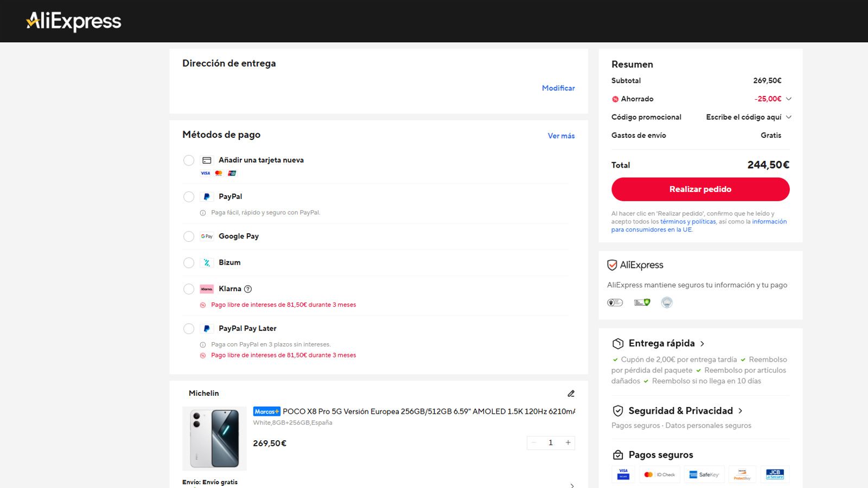Image resolution: width=868 pixels, height=488 pixels.
Task: Click the info icon beside PayPal description
Action: (x=203, y=213)
